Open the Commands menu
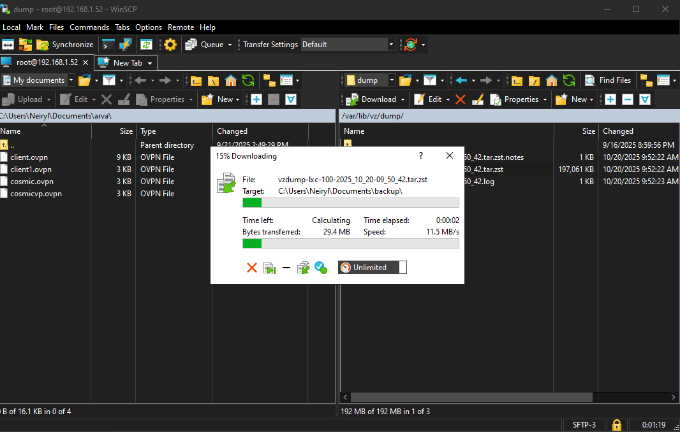 click(90, 27)
